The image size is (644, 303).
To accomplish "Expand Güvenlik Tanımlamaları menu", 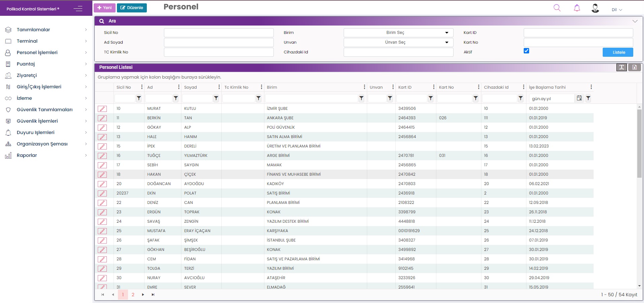I will click(x=46, y=110).
